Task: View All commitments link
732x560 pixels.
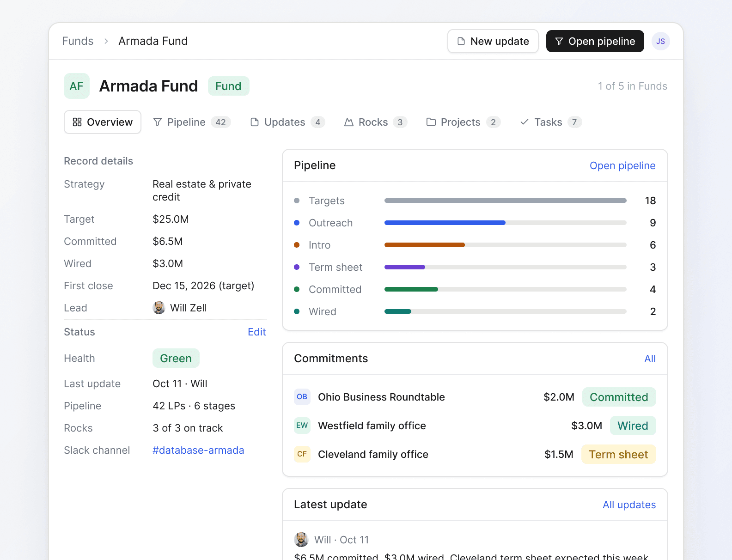Action: [x=650, y=359]
